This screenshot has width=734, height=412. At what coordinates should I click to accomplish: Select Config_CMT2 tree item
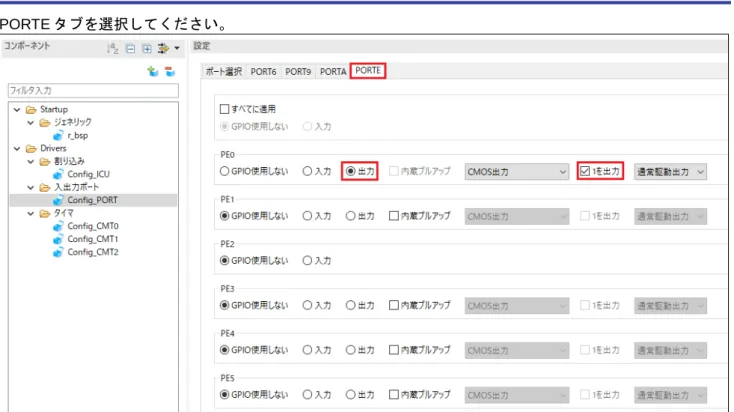[93, 252]
